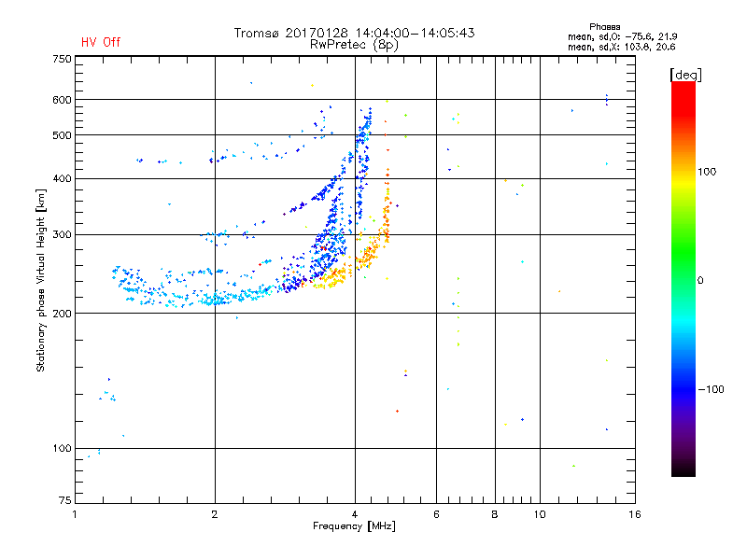
Task: Select the title "Tromsø 20170128 14:04:00-14:05:43"
Action: point(354,33)
